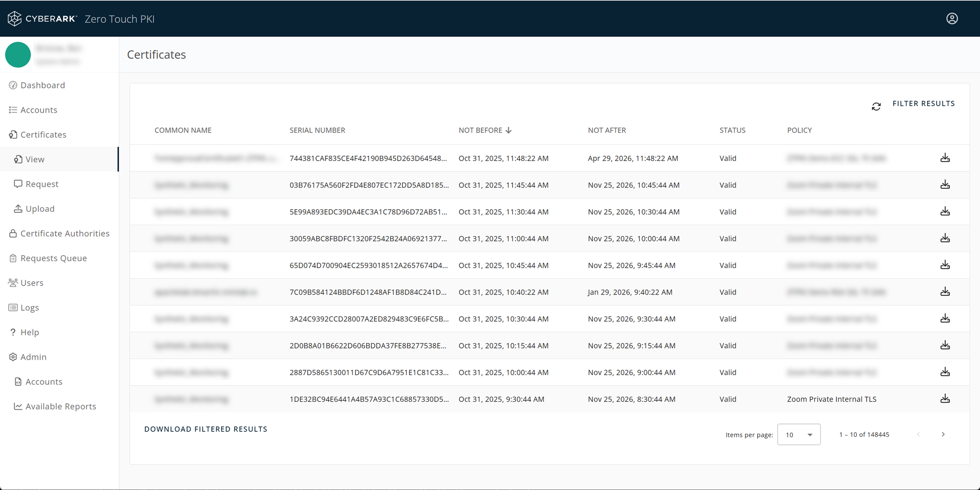This screenshot has width=980, height=490.
Task: Open the Requests Queue page
Action: 54,258
